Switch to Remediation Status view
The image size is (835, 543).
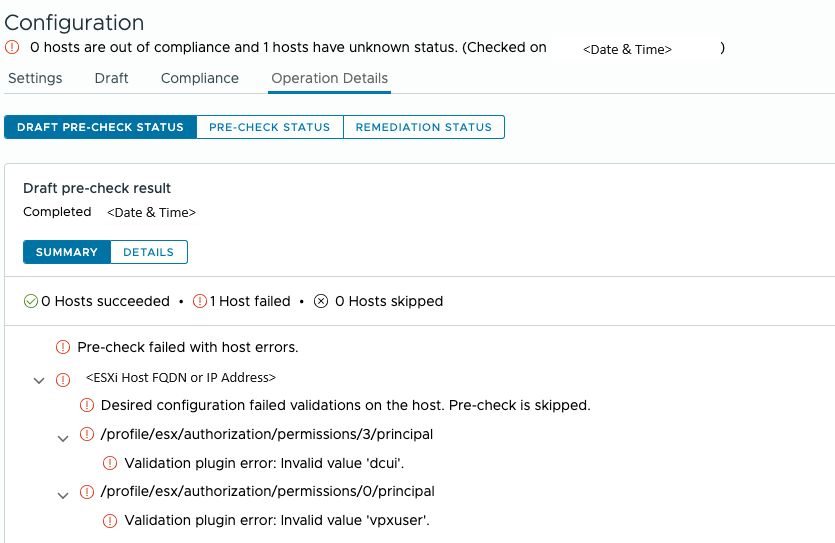coord(423,127)
